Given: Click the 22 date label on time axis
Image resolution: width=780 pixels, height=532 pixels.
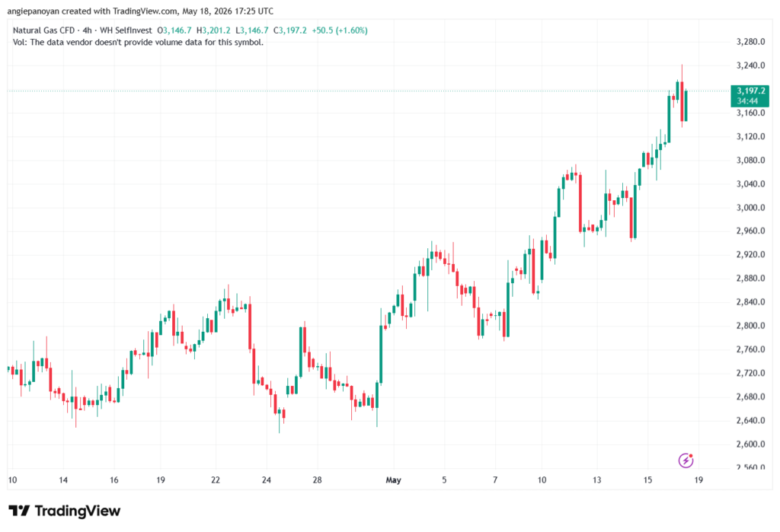Looking at the screenshot, I should 216,480.
